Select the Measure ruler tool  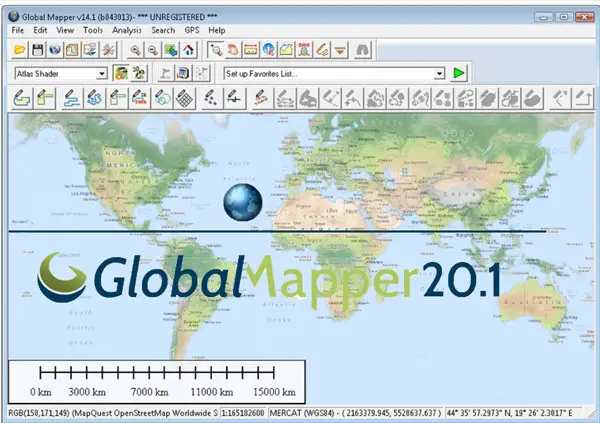(x=251, y=50)
